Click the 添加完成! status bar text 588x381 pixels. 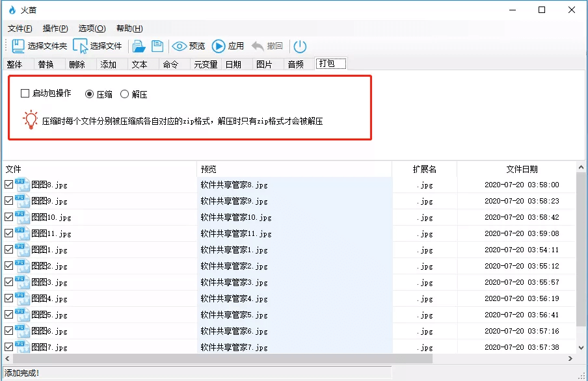21,373
